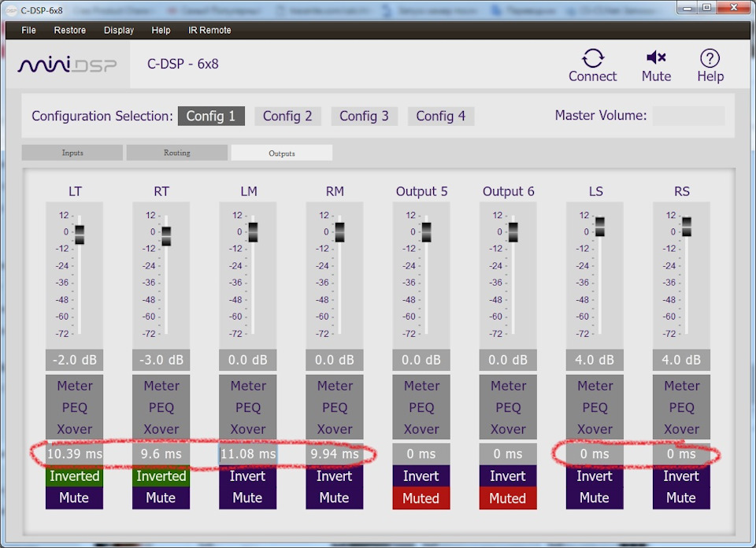756x548 pixels.
Task: Mute the RS output
Action: (x=681, y=498)
